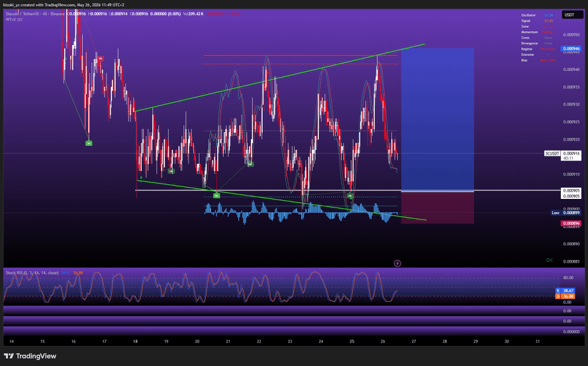
Task: Click the green signal marker near date 16
Action: coord(89,143)
